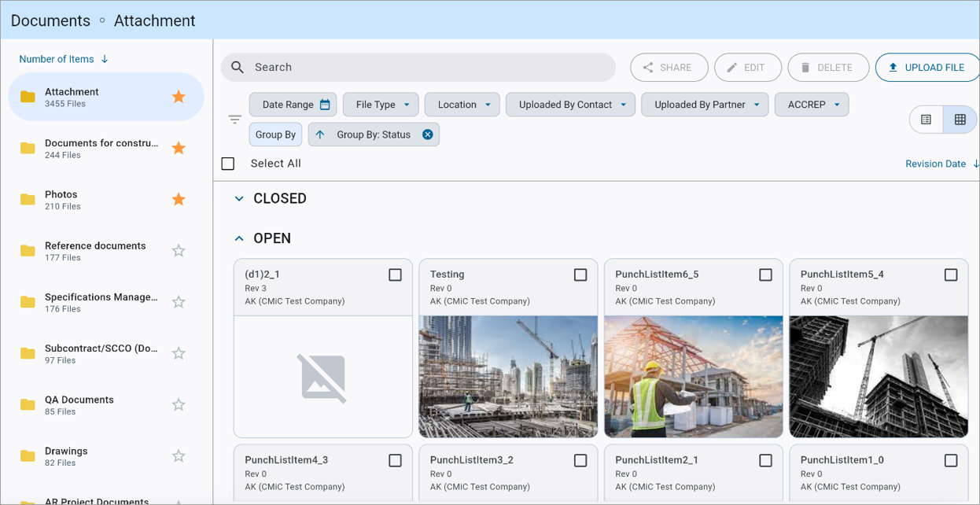
Task: Click the EDIT button
Action: pyautogui.click(x=748, y=68)
